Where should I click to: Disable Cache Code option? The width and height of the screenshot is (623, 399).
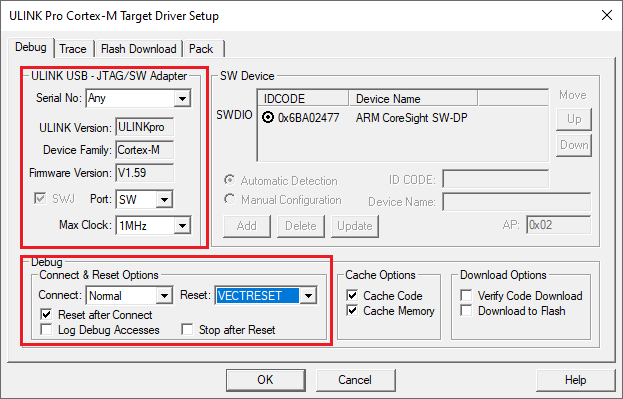coord(352,295)
